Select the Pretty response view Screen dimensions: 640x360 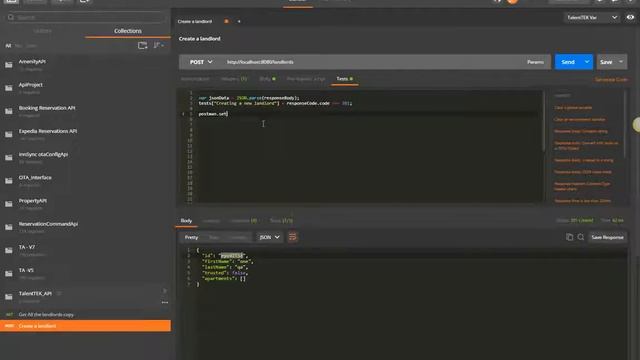point(191,237)
